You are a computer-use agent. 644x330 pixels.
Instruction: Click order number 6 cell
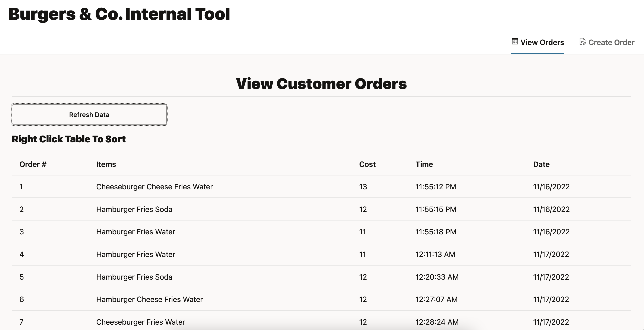click(22, 299)
